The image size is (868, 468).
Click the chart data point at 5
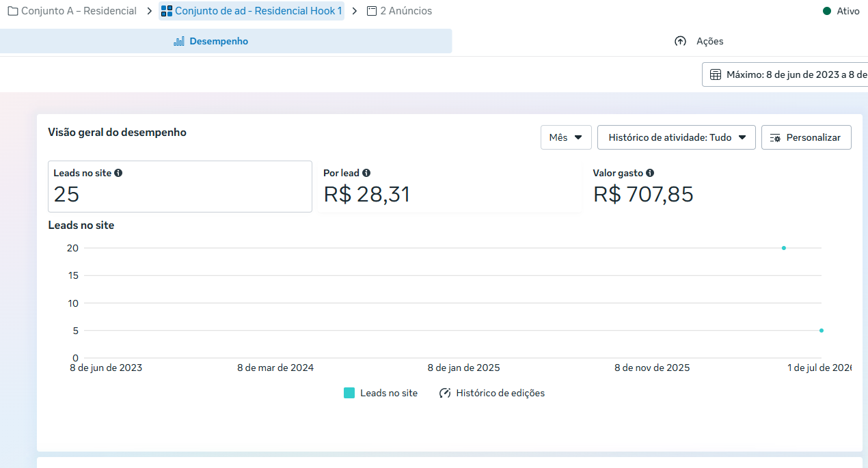pos(822,331)
